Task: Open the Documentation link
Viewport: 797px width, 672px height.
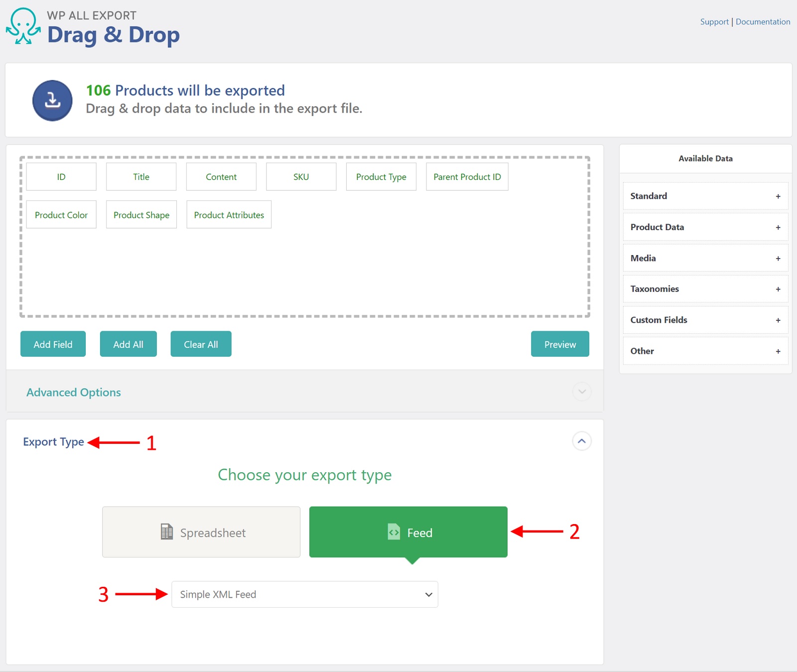Action: (x=763, y=22)
